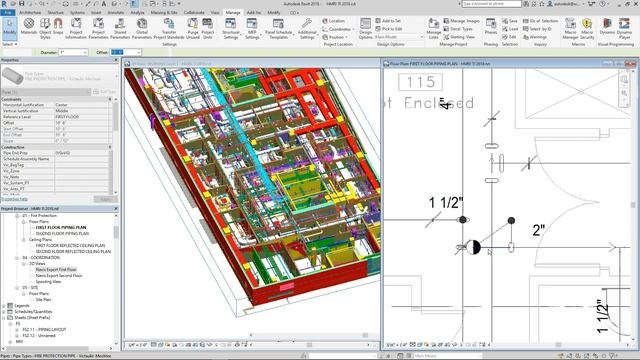Open MEP Settings dropdown
640x360 pixels.
(x=252, y=28)
